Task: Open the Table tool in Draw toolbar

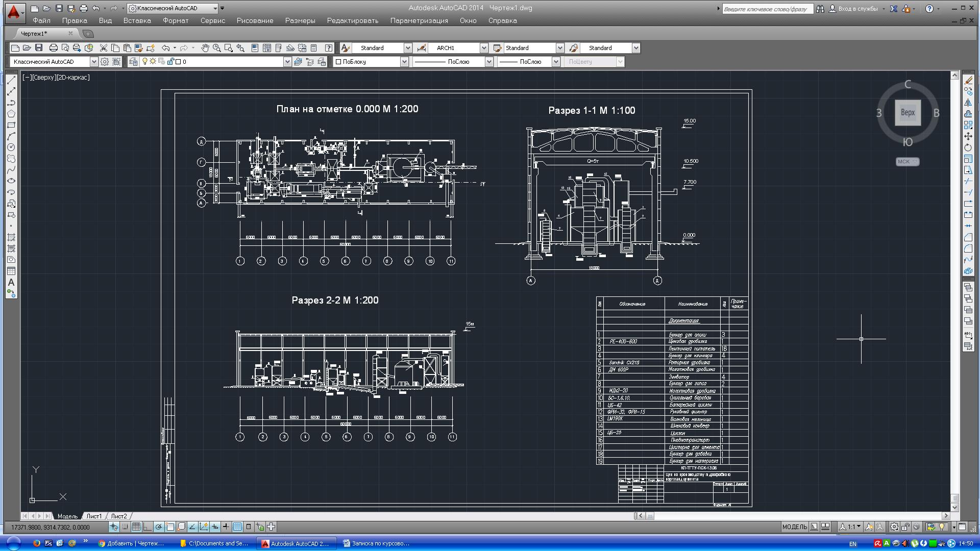Action: pos(11,271)
